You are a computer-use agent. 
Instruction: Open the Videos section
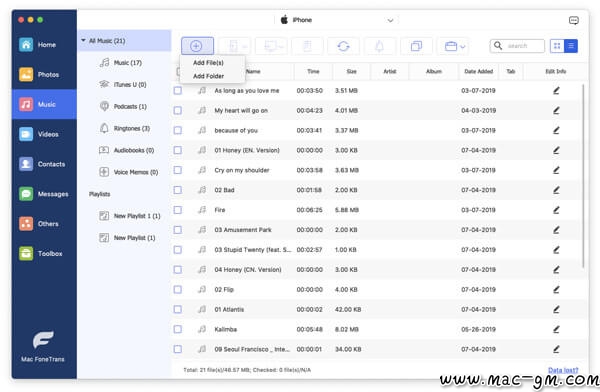tap(44, 134)
